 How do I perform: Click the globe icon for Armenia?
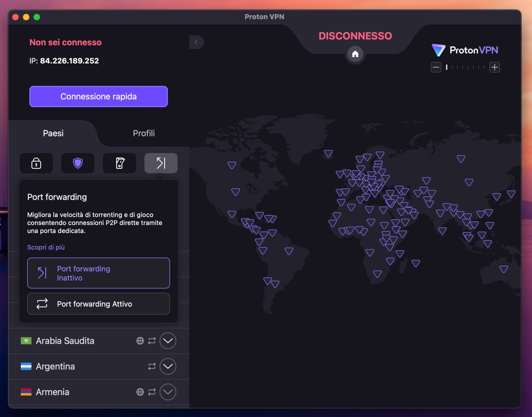click(x=140, y=392)
